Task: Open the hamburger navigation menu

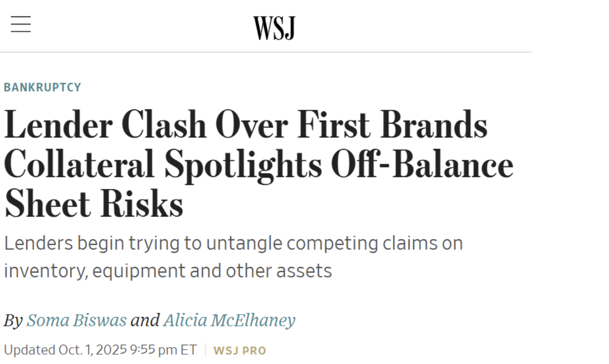Action: point(21,24)
